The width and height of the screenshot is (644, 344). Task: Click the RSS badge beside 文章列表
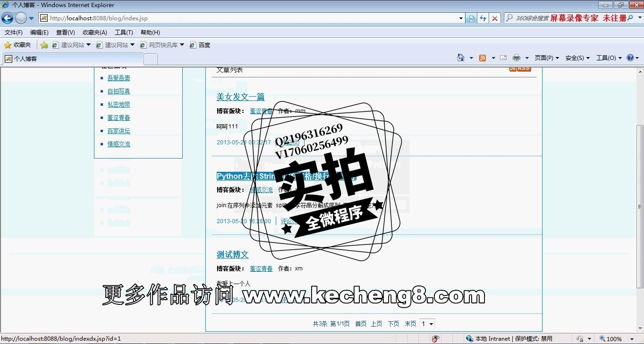[520, 69]
